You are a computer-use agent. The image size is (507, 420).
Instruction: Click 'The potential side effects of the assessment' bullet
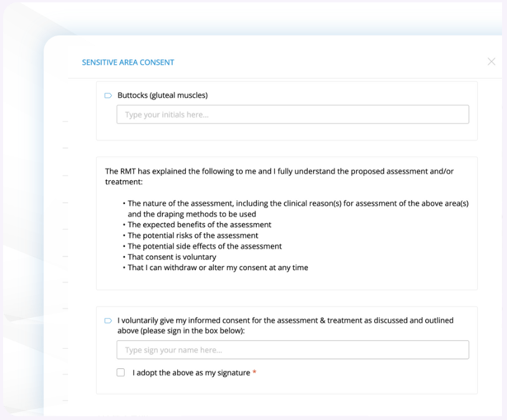205,247
